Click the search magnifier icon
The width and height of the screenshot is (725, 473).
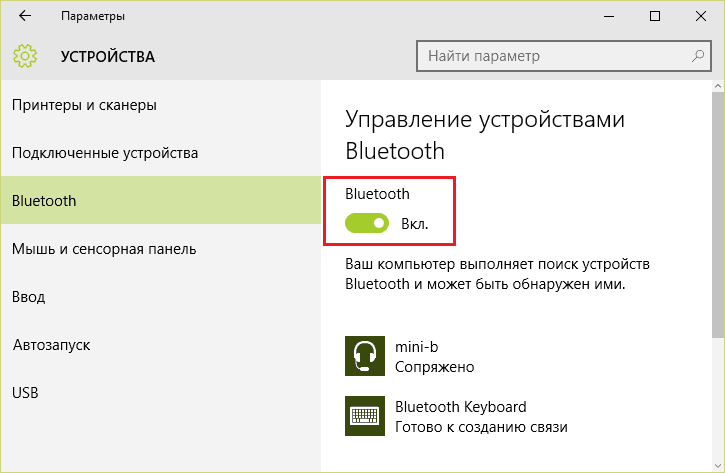(x=698, y=56)
